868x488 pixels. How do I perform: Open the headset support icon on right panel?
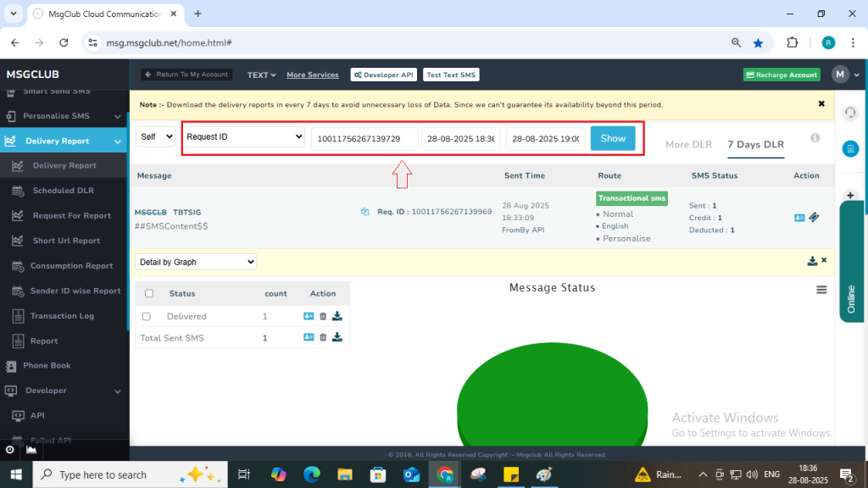(x=850, y=113)
